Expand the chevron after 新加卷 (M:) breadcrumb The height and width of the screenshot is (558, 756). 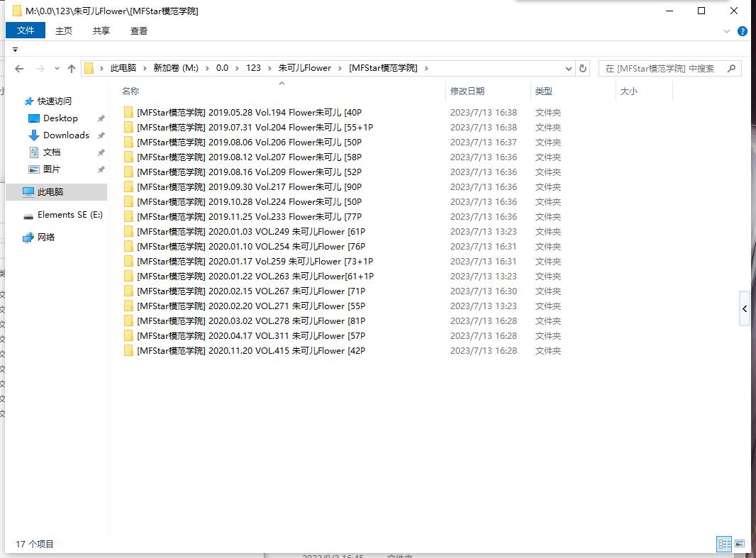(207, 69)
